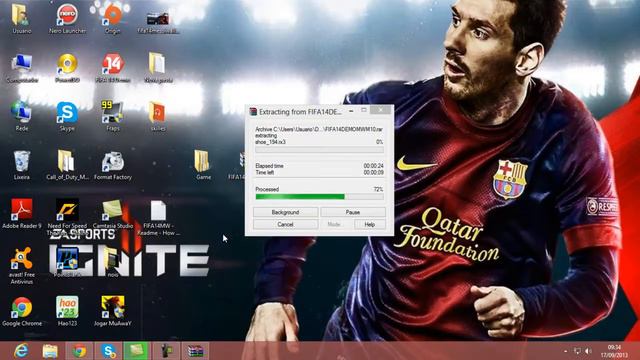Select the Computador desktop icon

tap(22, 68)
